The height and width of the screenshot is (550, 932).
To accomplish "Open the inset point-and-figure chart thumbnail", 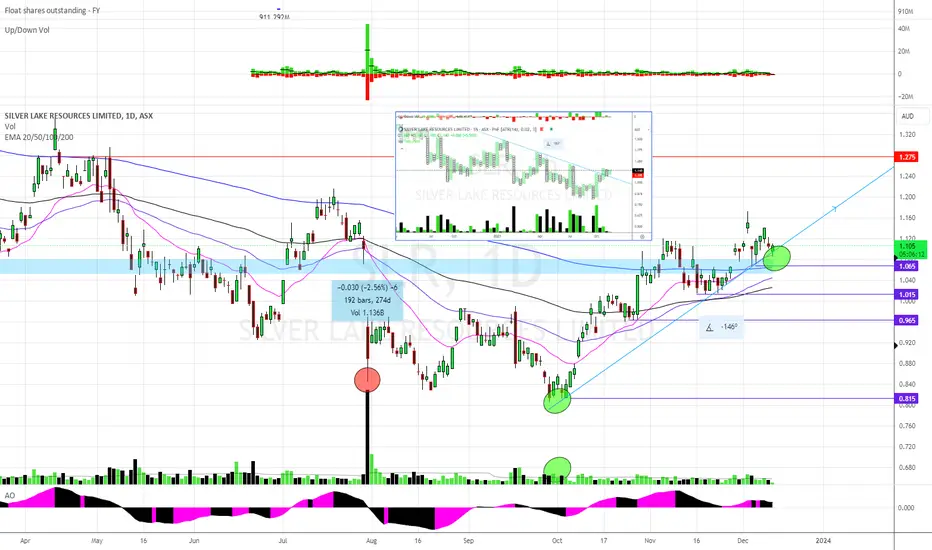I will [x=523, y=176].
